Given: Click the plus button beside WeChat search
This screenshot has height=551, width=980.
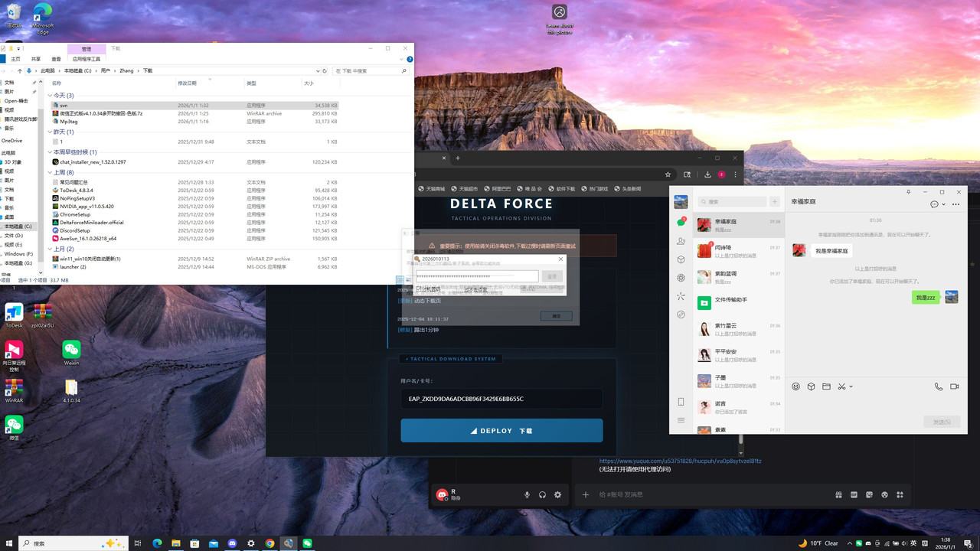Looking at the screenshot, I should [775, 202].
